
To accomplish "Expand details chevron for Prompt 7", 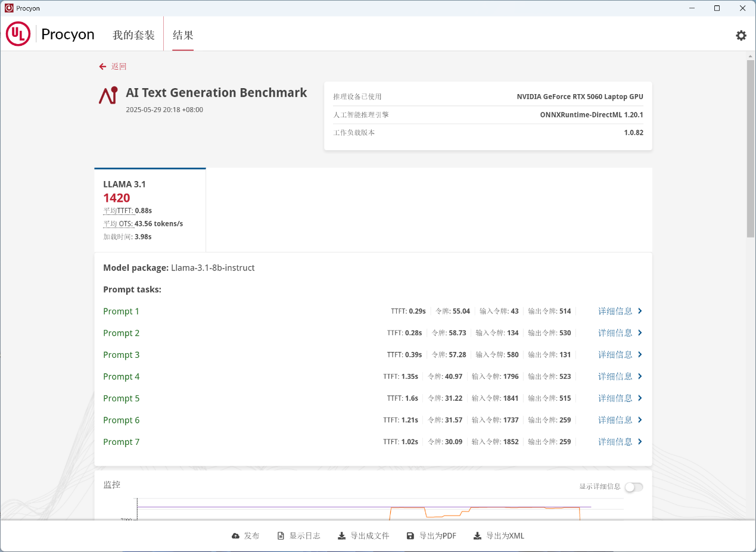I will pos(640,442).
